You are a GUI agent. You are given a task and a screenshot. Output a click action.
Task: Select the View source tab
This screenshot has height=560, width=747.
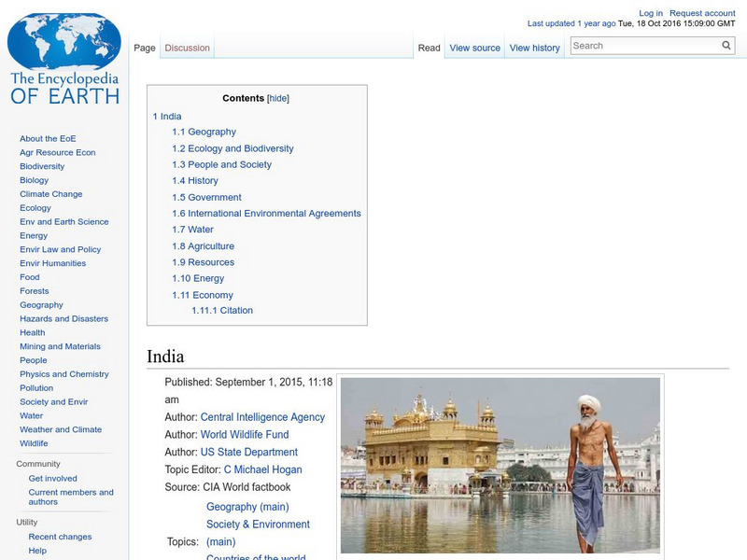[x=474, y=47]
